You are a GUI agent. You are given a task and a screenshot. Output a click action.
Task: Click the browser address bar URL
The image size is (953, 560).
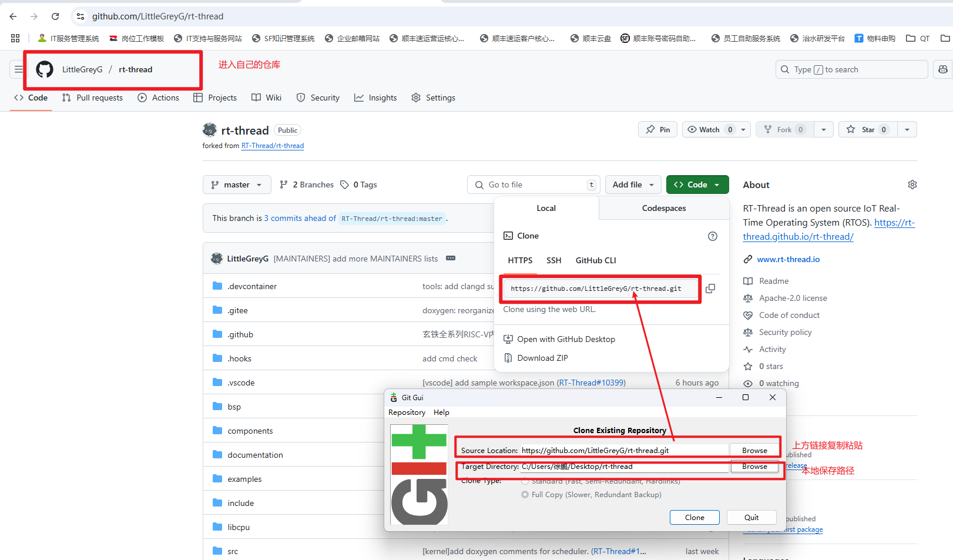pos(157,16)
